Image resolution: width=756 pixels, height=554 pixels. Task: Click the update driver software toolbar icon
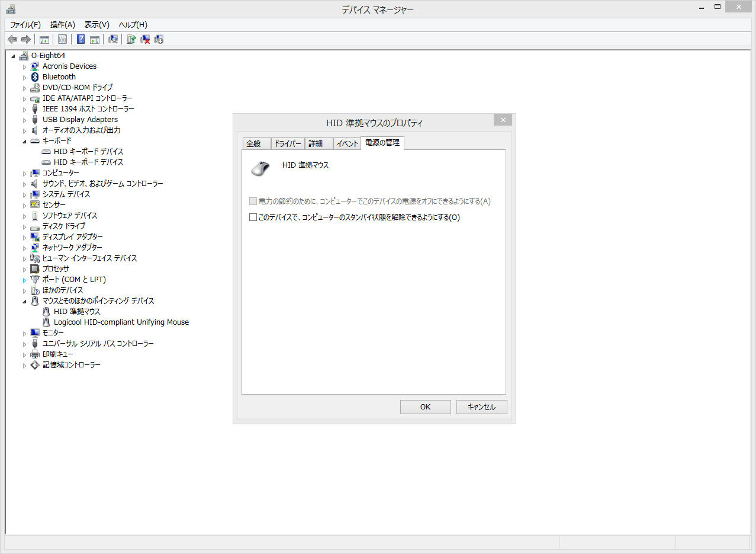click(x=131, y=39)
